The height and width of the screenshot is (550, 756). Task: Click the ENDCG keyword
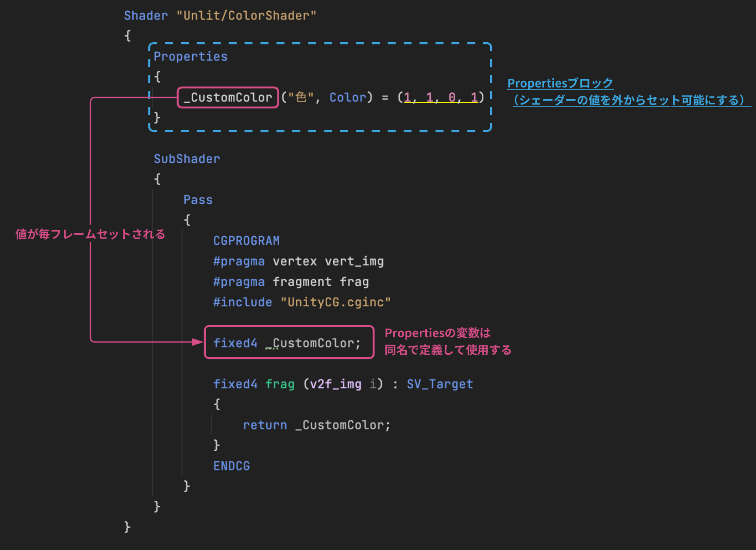(231, 466)
